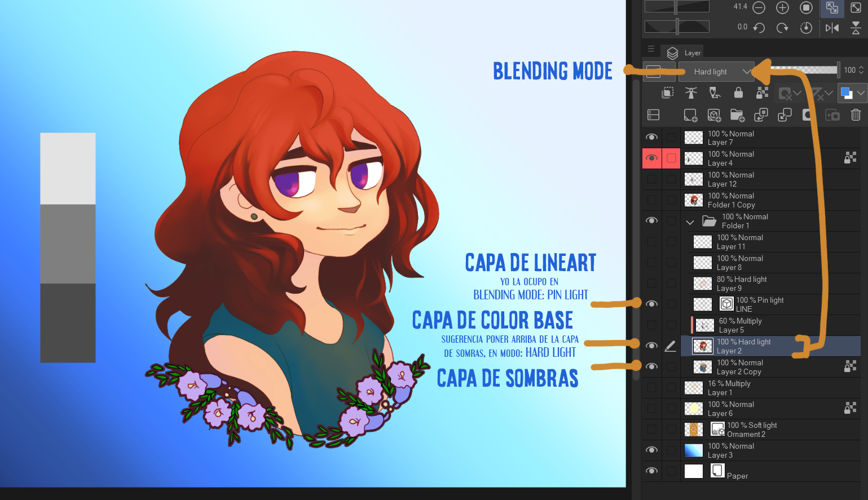Reset zoom to 100 percent in navigator
This screenshot has height=500, width=868.
pyautogui.click(x=806, y=7)
